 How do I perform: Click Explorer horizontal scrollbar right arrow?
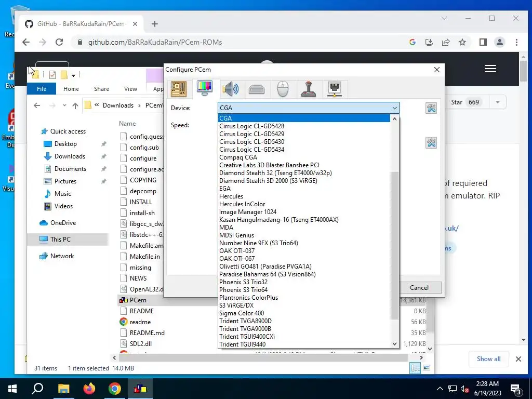pos(421,357)
